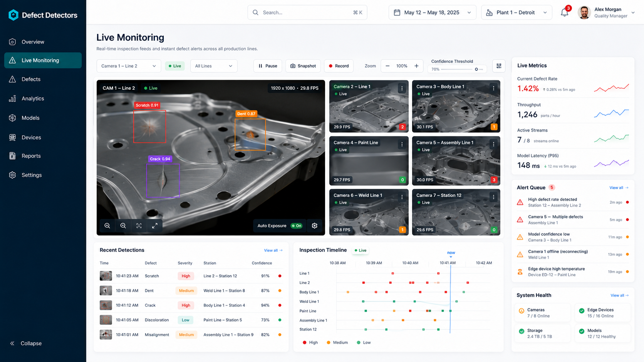Screen dimensions: 644x362
Task: Toggle Auto Exposure switch
Action: pos(297,226)
